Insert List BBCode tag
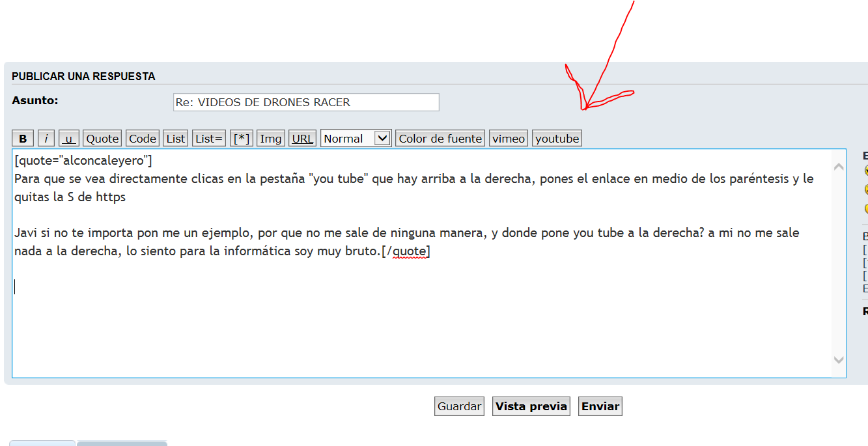 [x=176, y=139]
